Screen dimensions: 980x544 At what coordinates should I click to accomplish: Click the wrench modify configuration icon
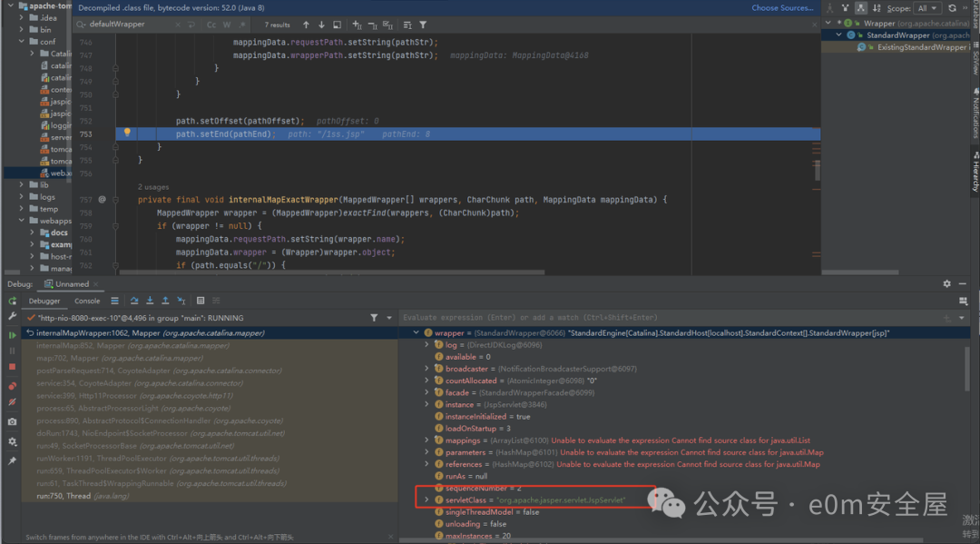pyautogui.click(x=12, y=316)
